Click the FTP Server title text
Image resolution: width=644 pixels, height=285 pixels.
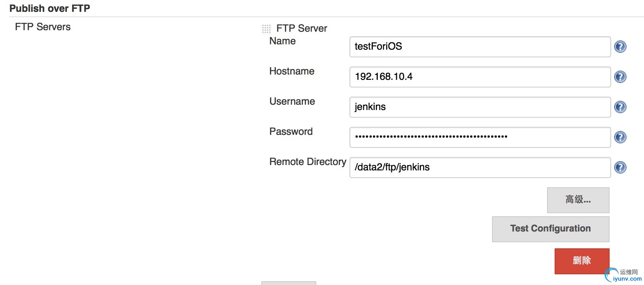(301, 28)
